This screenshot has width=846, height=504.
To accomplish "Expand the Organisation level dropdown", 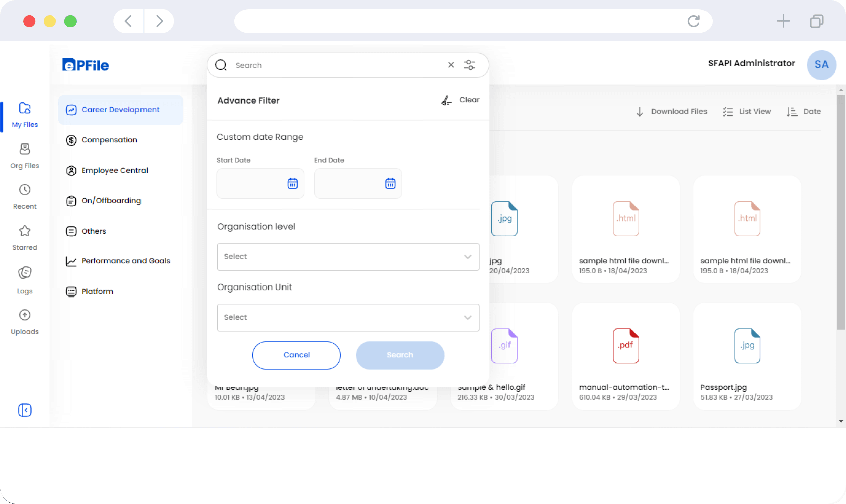I will 348,257.
